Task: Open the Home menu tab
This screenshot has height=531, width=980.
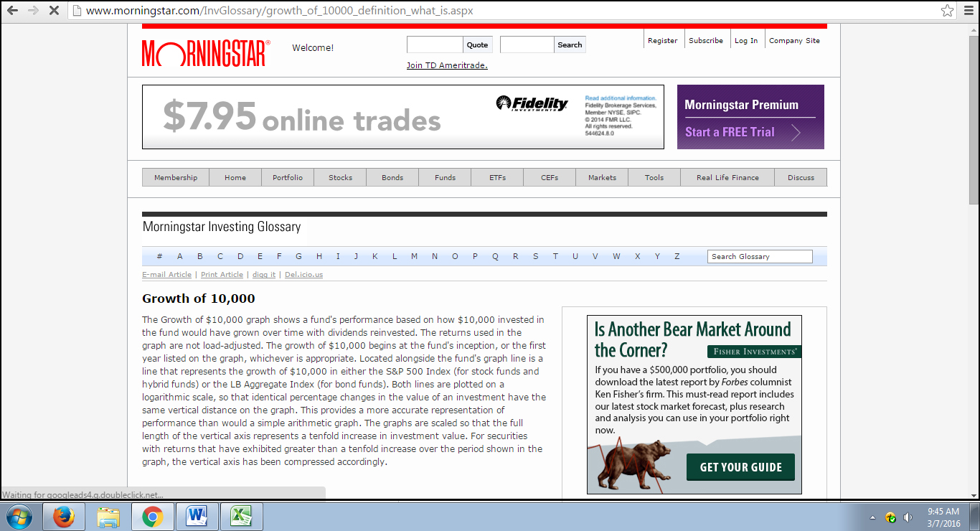Action: [x=235, y=177]
